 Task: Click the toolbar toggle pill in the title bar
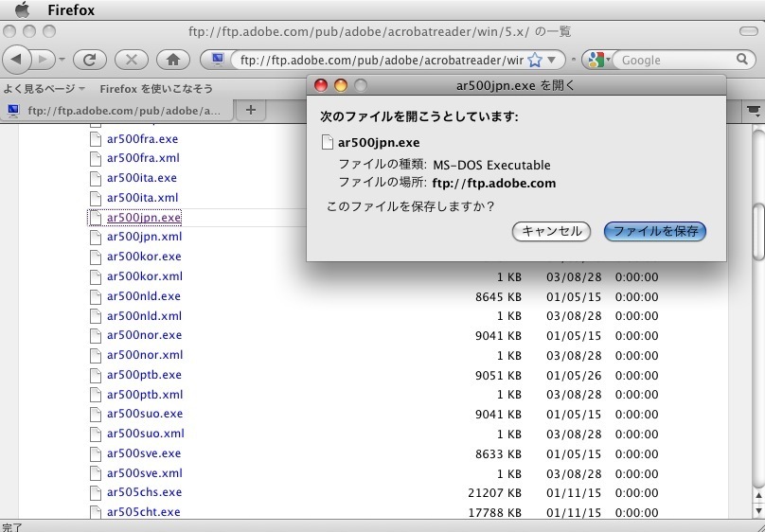tap(748, 31)
